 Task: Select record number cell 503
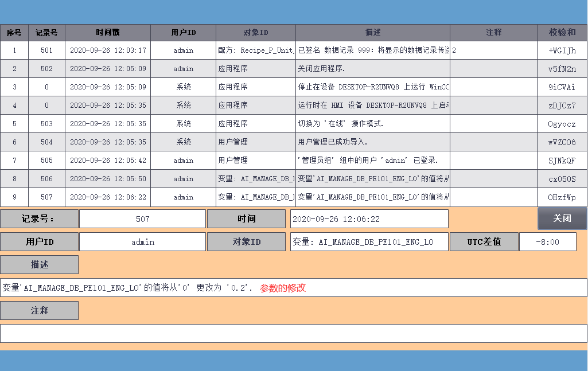coord(46,124)
